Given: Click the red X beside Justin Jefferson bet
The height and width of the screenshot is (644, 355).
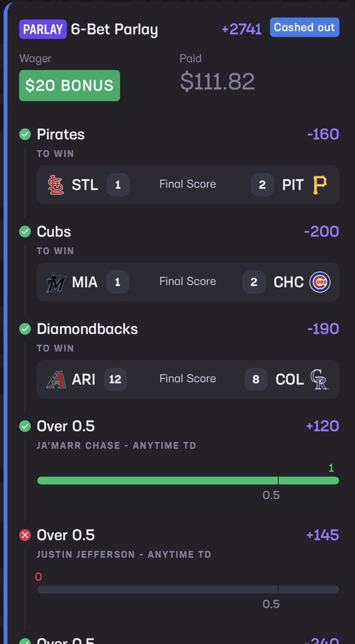Looking at the screenshot, I should click(x=25, y=535).
